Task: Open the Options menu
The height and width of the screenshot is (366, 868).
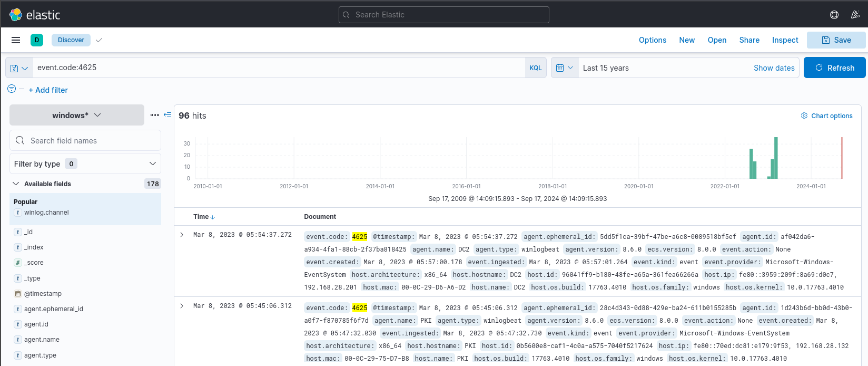Action: pos(653,40)
